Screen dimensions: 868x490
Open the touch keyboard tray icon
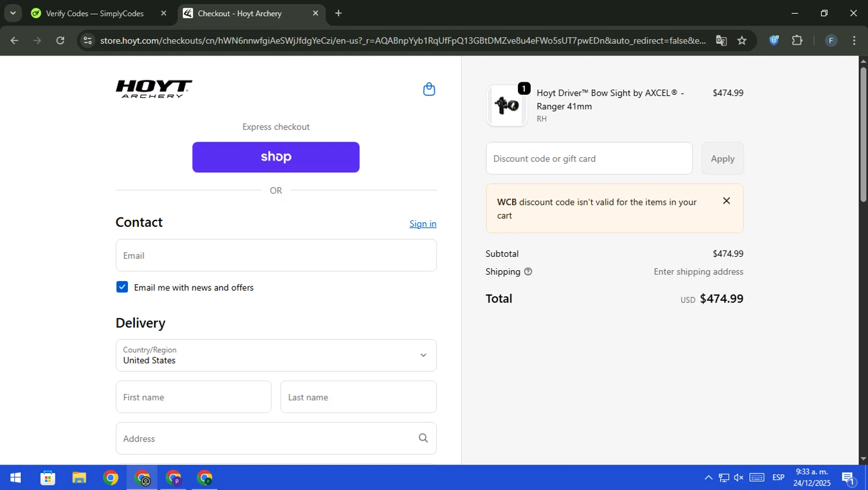pos(757,478)
